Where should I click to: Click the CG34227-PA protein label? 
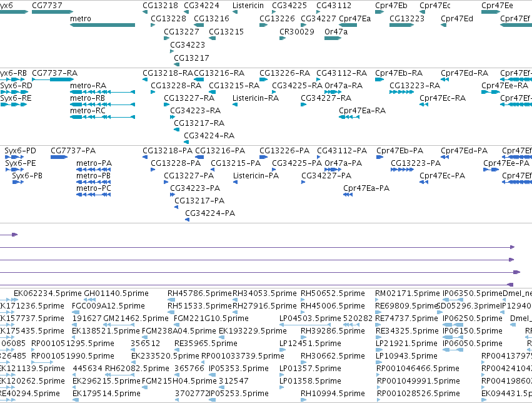[x=326, y=176]
